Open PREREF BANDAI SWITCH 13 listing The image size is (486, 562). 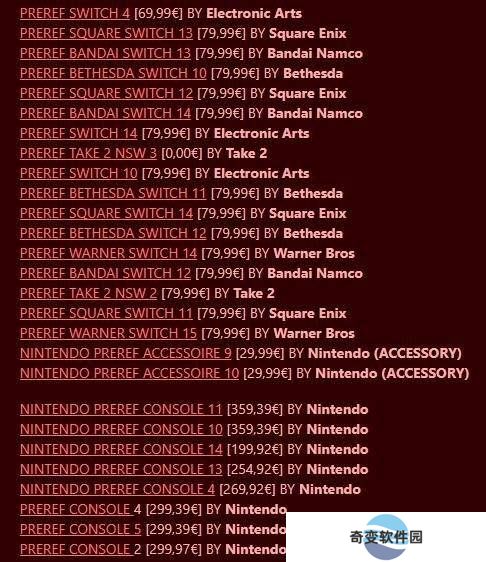click(105, 54)
